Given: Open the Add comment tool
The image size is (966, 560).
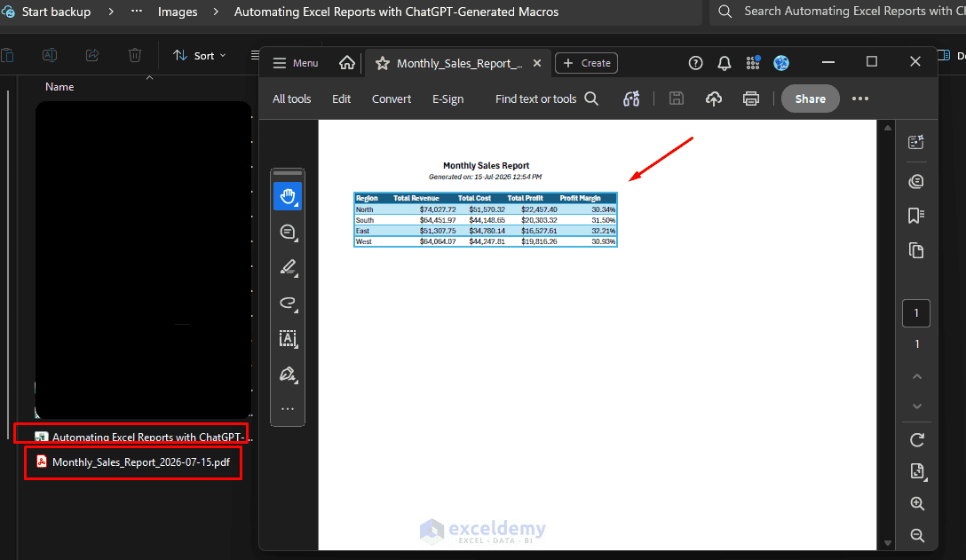Looking at the screenshot, I should tap(288, 233).
